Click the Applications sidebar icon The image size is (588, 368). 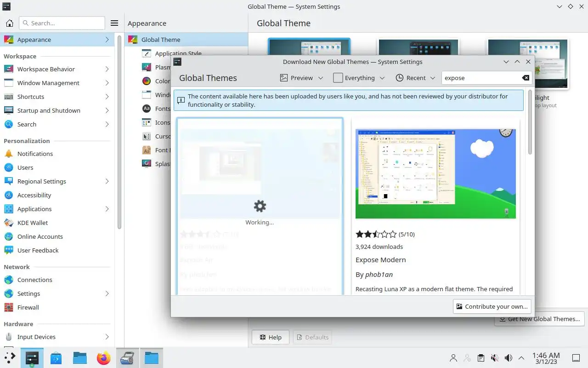8,209
